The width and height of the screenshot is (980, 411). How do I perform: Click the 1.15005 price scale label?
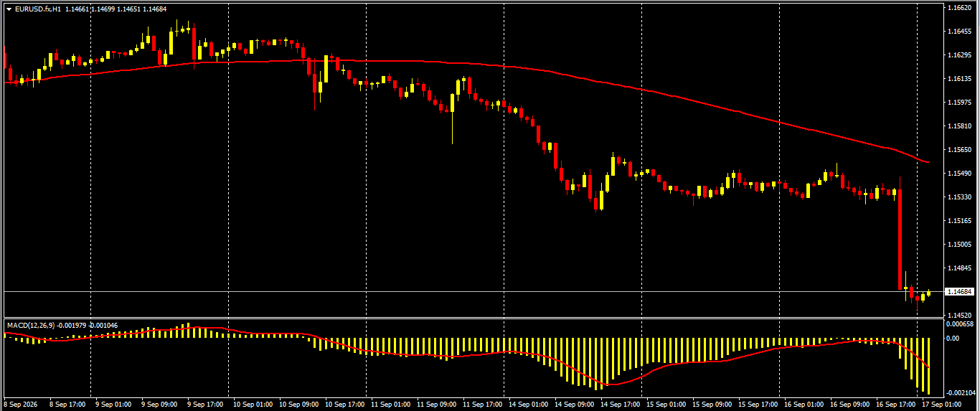959,245
